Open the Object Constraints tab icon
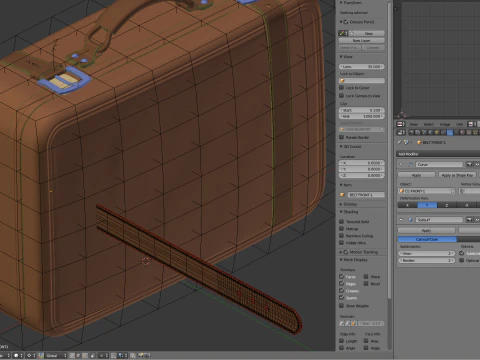 click(443, 132)
